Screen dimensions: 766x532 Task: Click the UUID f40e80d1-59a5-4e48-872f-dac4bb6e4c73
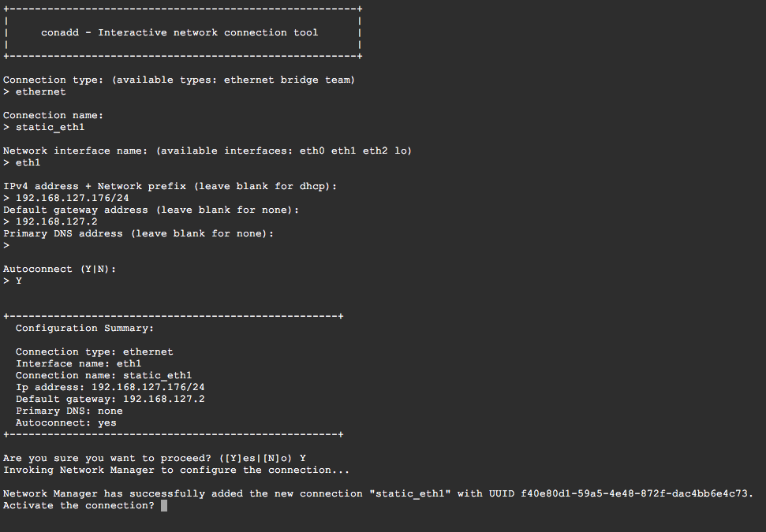pos(633,493)
